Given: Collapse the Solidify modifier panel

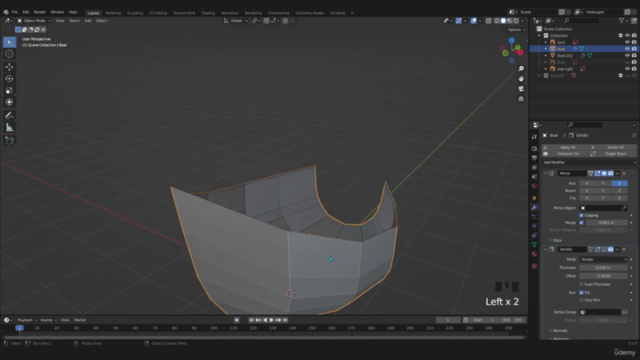Looking at the screenshot, I should coord(545,249).
